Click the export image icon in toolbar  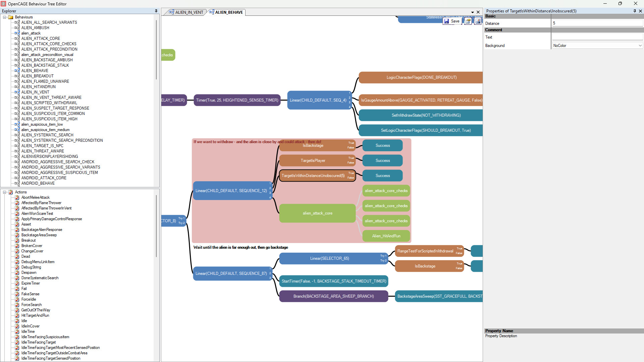point(478,21)
